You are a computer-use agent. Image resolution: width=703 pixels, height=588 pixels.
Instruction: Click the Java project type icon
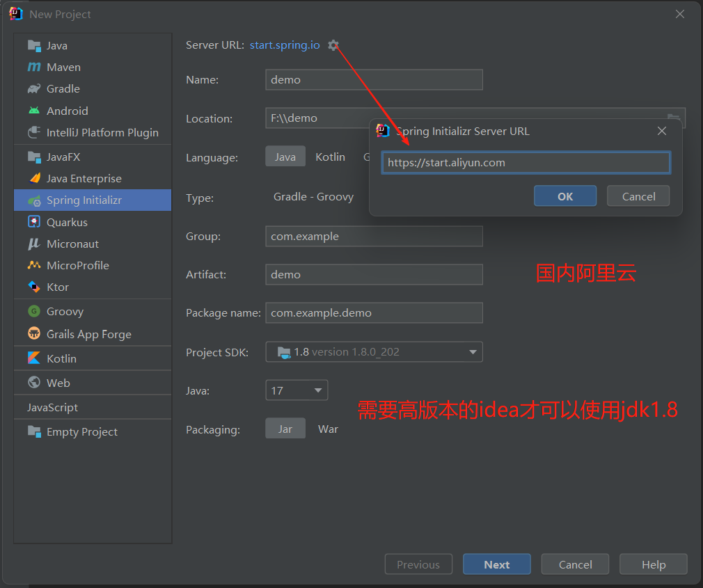[x=34, y=45]
